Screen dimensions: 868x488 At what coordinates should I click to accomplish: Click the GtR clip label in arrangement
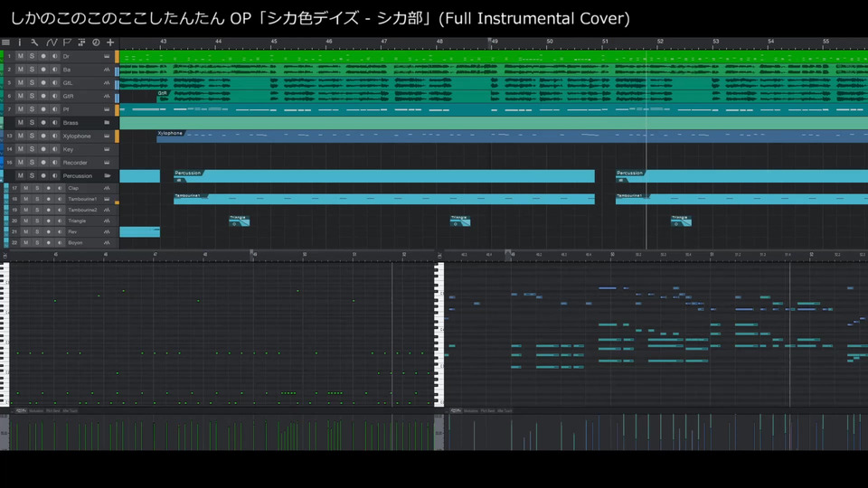point(162,93)
